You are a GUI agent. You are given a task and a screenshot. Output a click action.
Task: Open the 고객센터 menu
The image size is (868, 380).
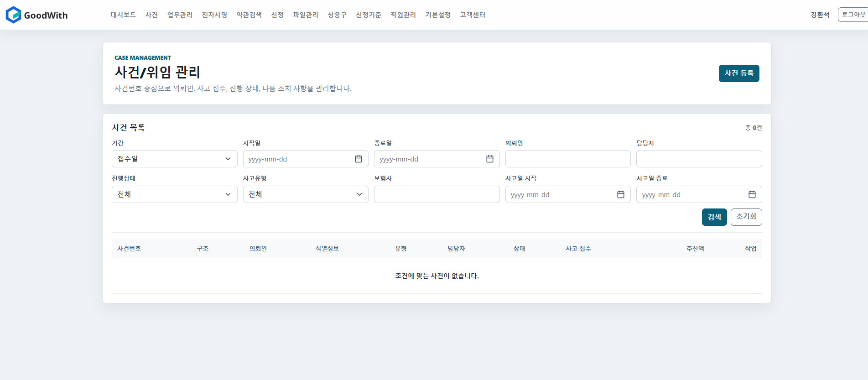(x=473, y=15)
